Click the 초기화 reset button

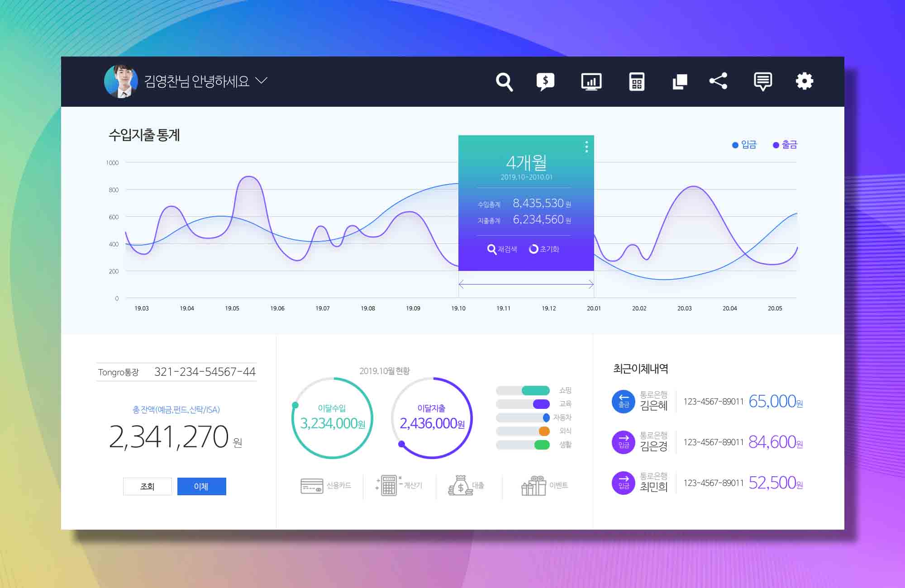click(x=544, y=249)
